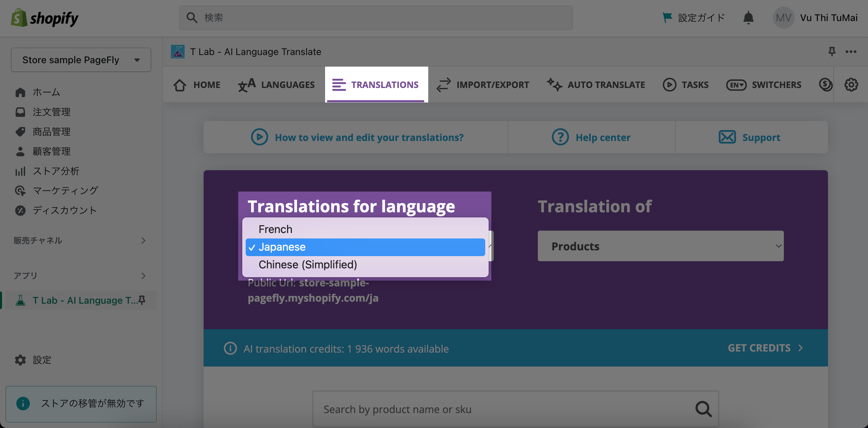Image resolution: width=868 pixels, height=428 pixels.
Task: Click the Search by product name or sku field
Action: click(x=515, y=409)
